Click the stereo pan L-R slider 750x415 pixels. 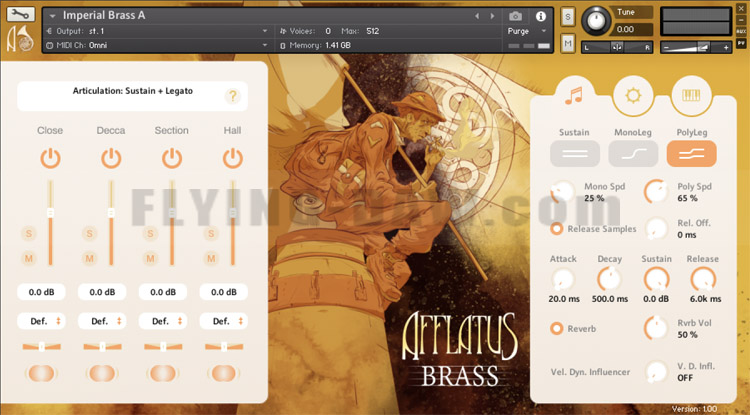[x=617, y=47]
